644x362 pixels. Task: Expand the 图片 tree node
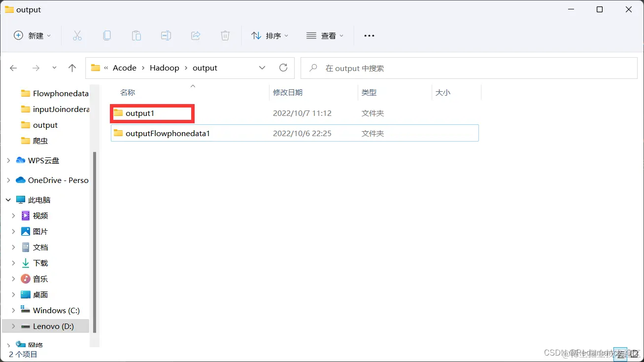point(14,232)
